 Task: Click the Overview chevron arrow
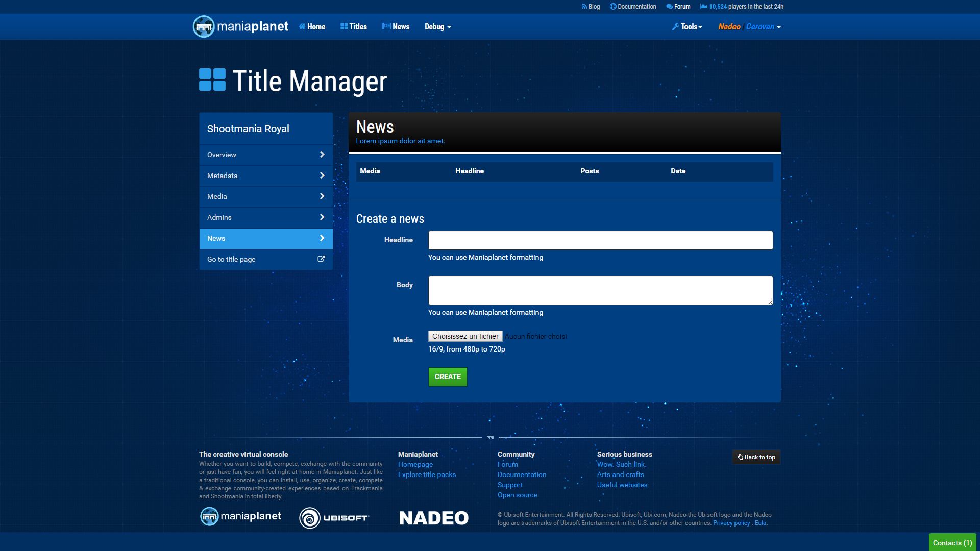point(322,155)
